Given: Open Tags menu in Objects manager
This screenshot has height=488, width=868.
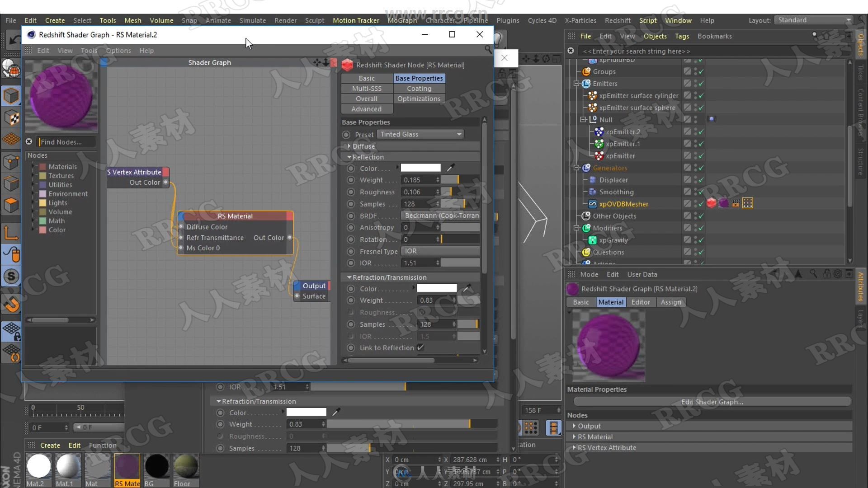Looking at the screenshot, I should (x=682, y=36).
